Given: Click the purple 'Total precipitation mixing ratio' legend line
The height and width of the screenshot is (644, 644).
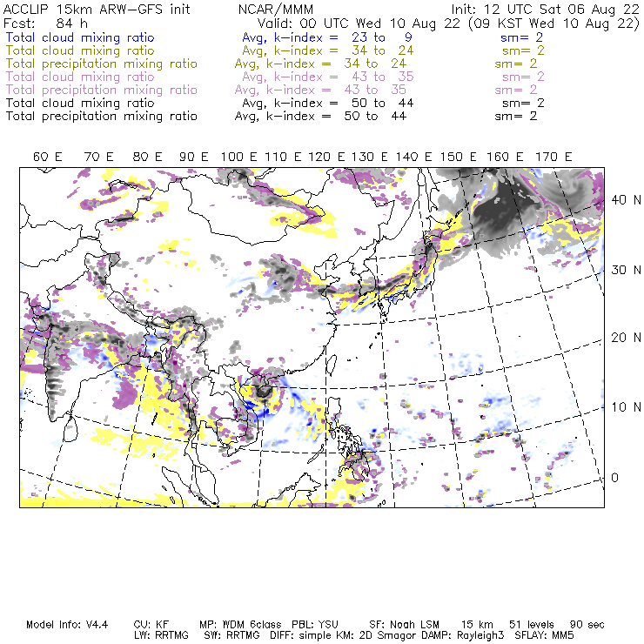Looking at the screenshot, I should (x=102, y=90).
